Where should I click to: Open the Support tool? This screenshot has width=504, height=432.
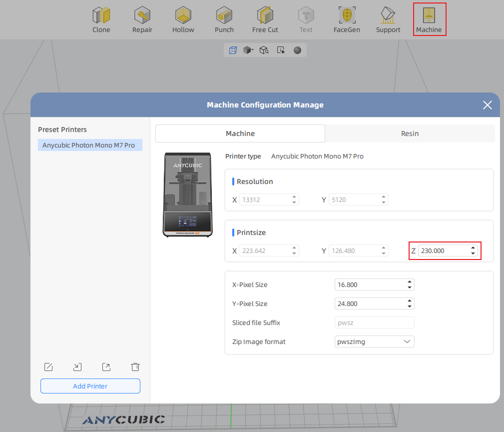(388, 20)
